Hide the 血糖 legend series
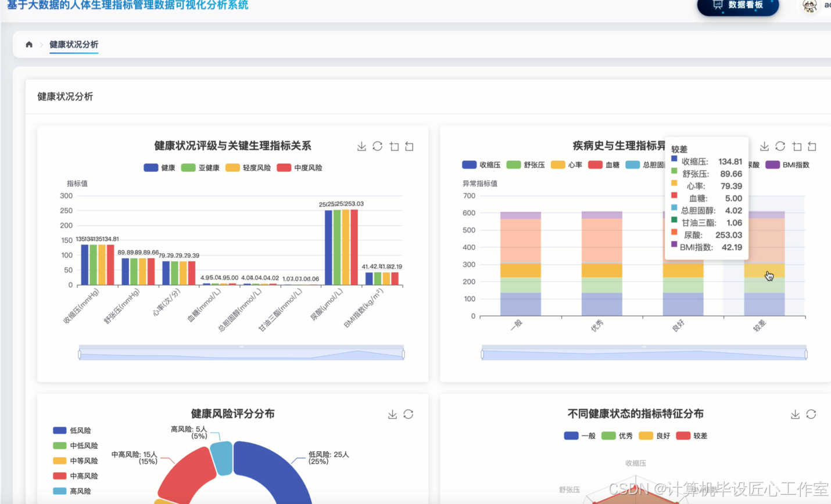This screenshot has height=504, width=831. pos(604,165)
